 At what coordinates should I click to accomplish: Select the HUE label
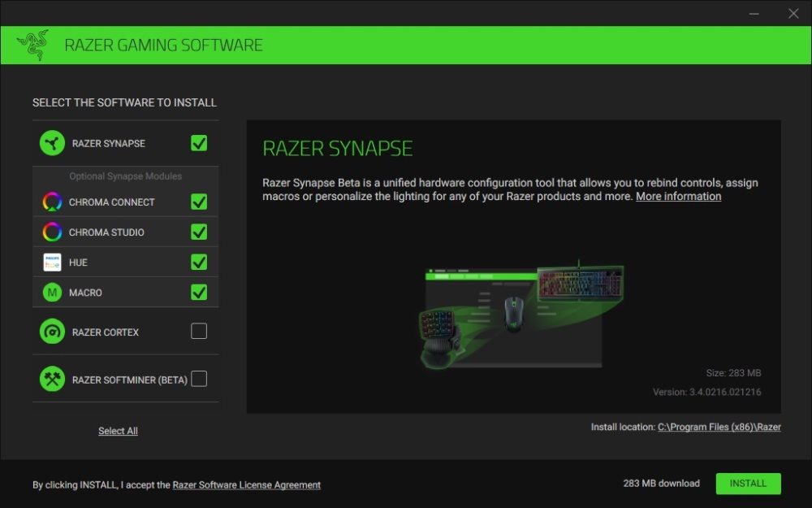78,263
